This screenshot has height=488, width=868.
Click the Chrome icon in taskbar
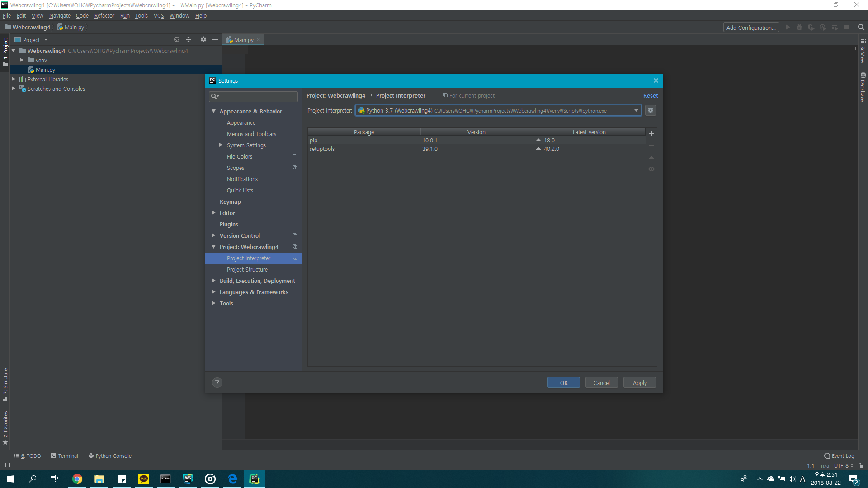[x=77, y=479]
